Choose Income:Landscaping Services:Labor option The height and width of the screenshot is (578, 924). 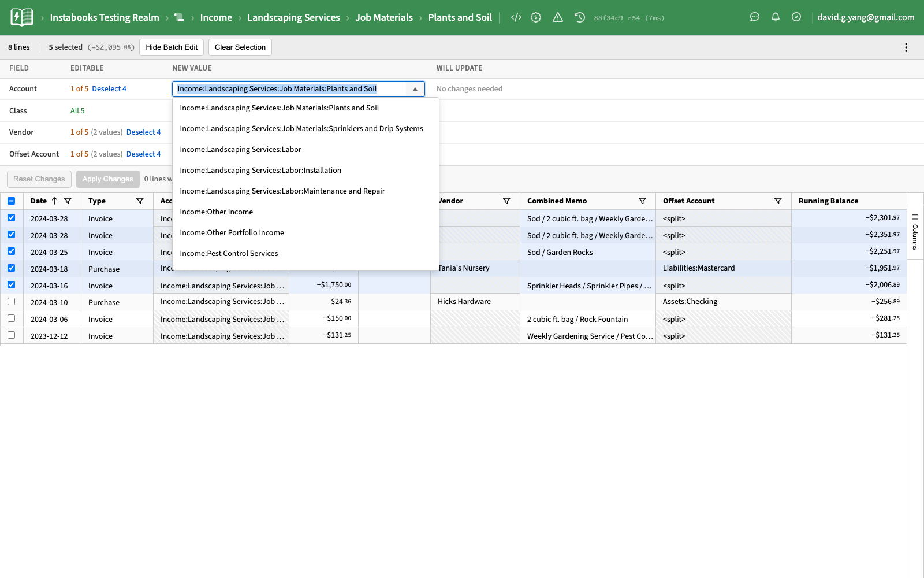pos(305,150)
